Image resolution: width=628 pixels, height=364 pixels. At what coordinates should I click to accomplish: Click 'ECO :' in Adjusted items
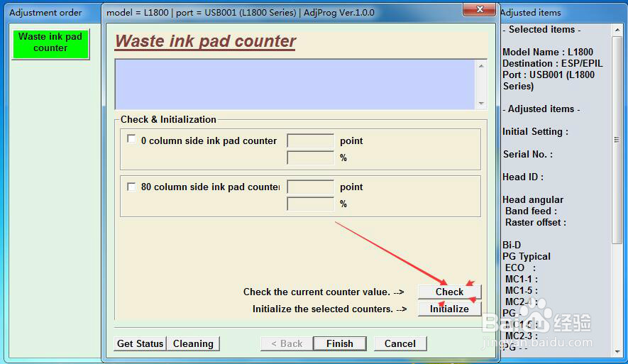(x=520, y=268)
